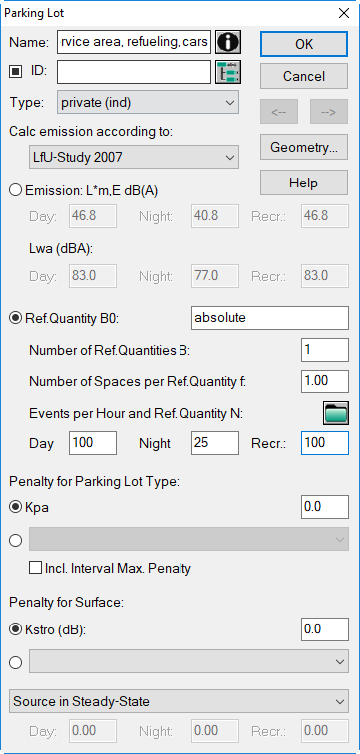360x754 pixels.
Task: Click Lwa Day field showing 83.0
Action: click(93, 276)
